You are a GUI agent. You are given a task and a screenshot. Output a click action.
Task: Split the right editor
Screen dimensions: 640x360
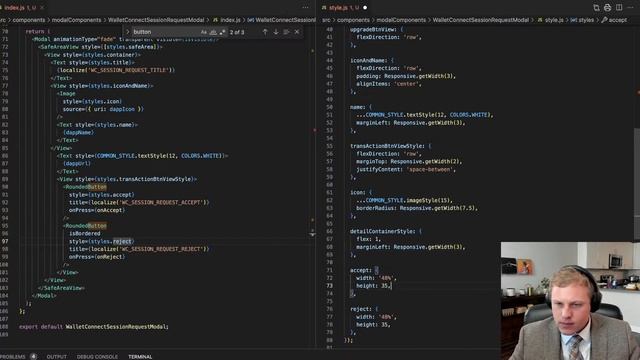coord(619,7)
